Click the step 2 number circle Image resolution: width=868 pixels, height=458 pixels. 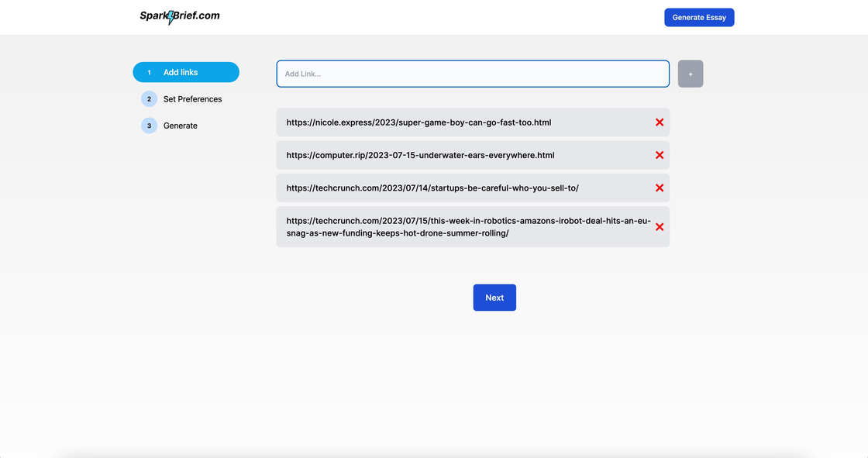[149, 99]
